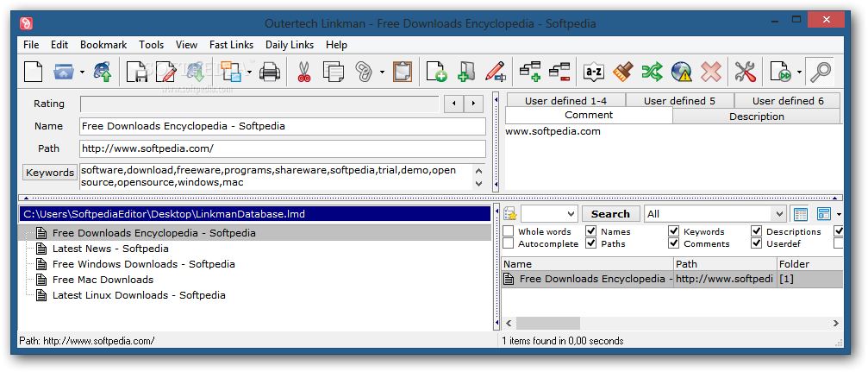Screen dimensions: 868x372
Task: Open the Bookmark menu
Action: pos(103,45)
